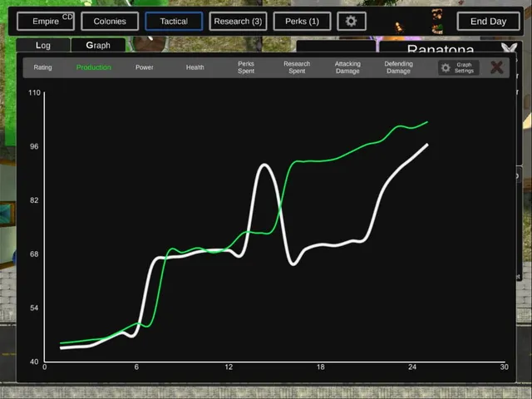Click the x-axis label 12
This screenshot has height=399, width=532.
tap(229, 367)
